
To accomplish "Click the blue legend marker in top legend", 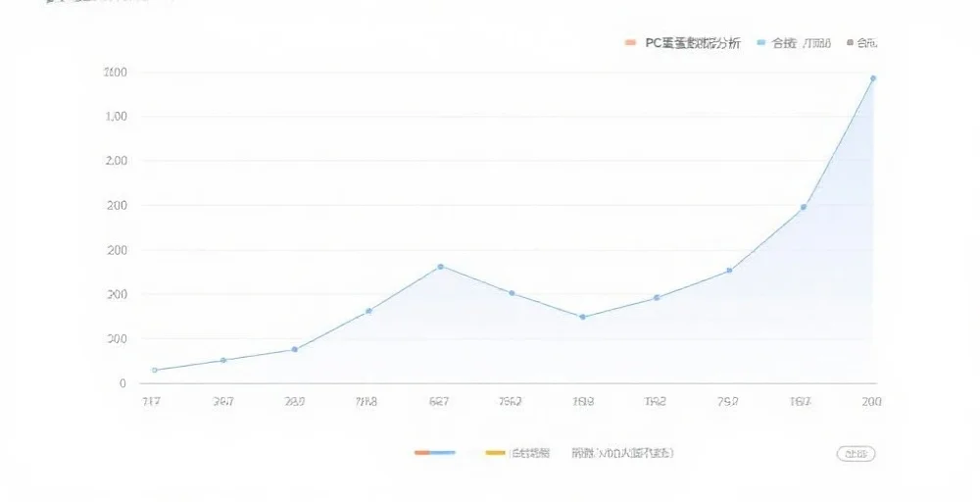I will click(760, 43).
